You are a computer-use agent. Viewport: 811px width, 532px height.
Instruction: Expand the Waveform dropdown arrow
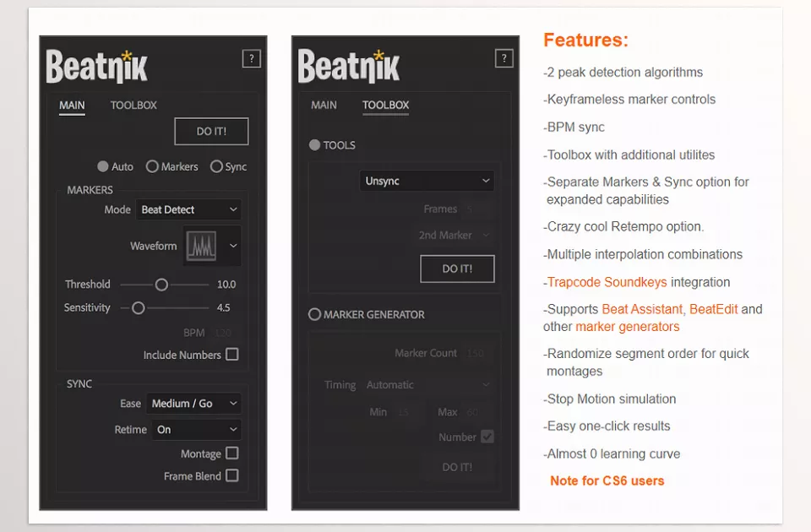click(x=233, y=246)
